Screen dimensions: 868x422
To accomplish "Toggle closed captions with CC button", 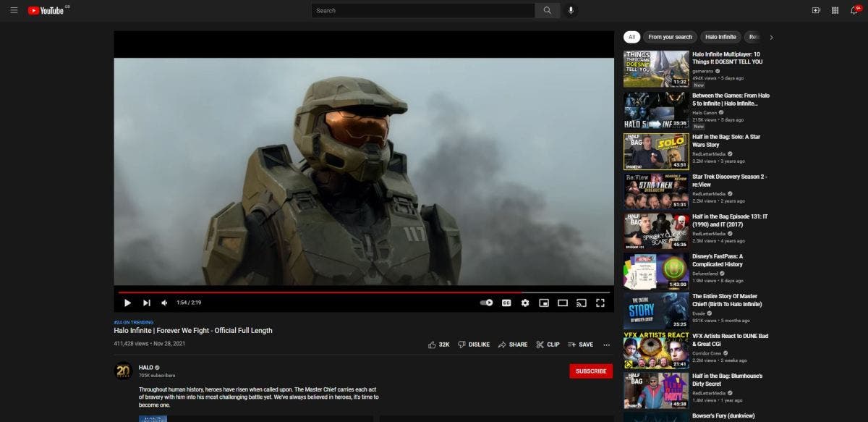I will tap(506, 303).
